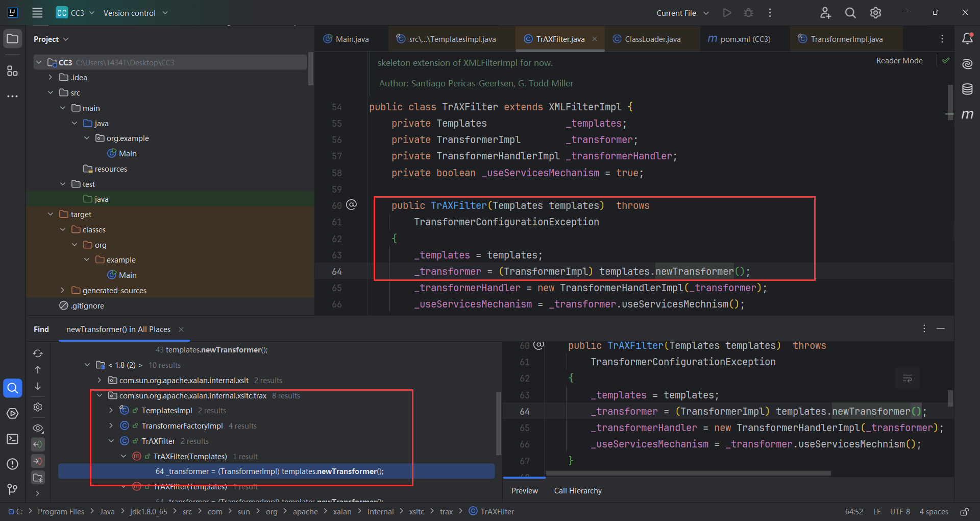Toggle show write access usages filter
The height and width of the screenshot is (521, 980).
(38, 461)
